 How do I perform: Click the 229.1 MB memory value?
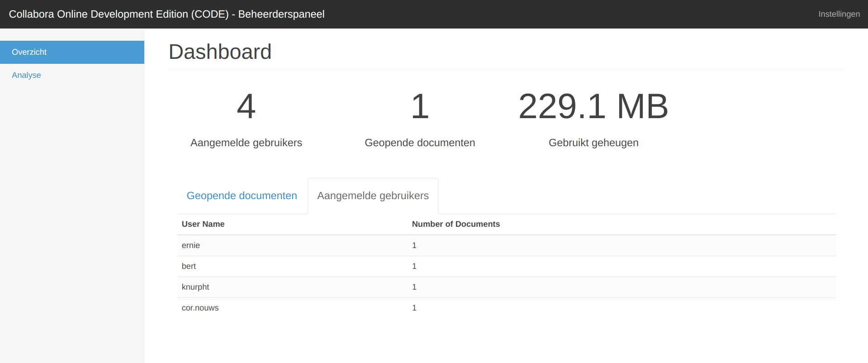(x=593, y=106)
